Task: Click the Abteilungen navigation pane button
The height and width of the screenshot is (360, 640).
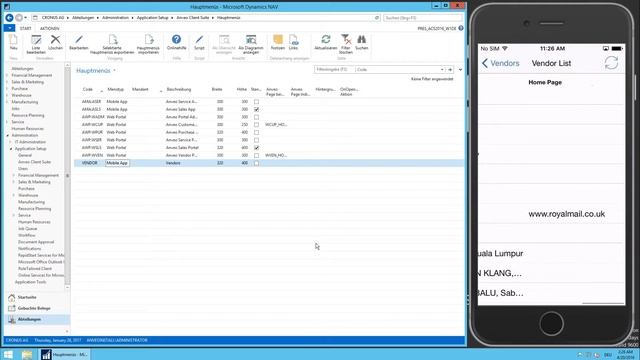Action: click(x=37, y=320)
